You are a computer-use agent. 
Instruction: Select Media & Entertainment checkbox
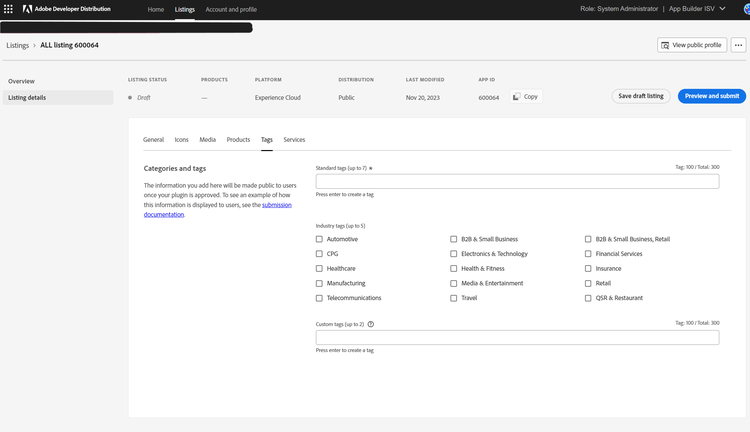(453, 283)
